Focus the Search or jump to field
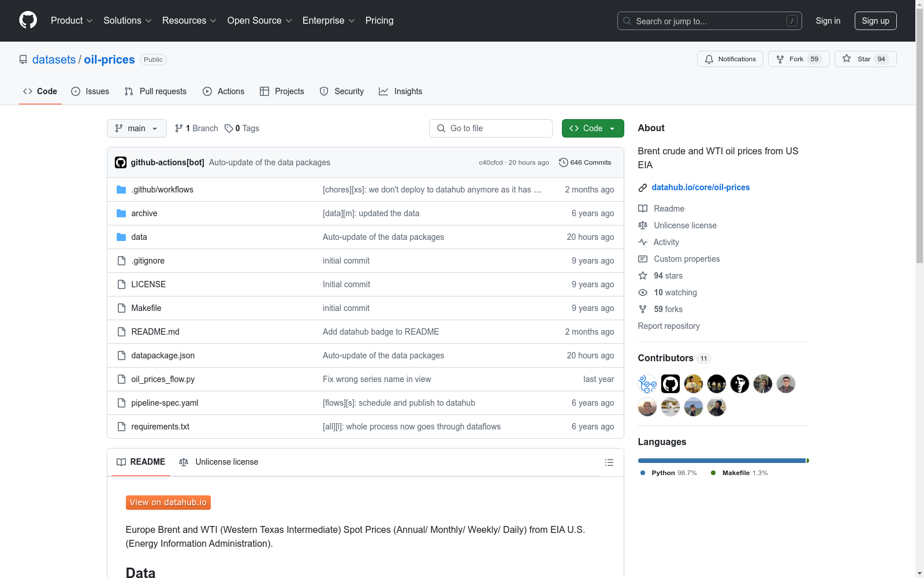924x578 pixels. [x=710, y=21]
